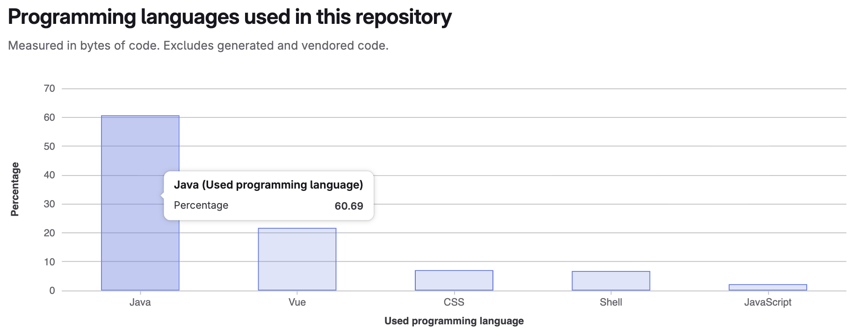Click the Vue x-axis label
Viewport: 868px width, 336px height.
click(297, 302)
